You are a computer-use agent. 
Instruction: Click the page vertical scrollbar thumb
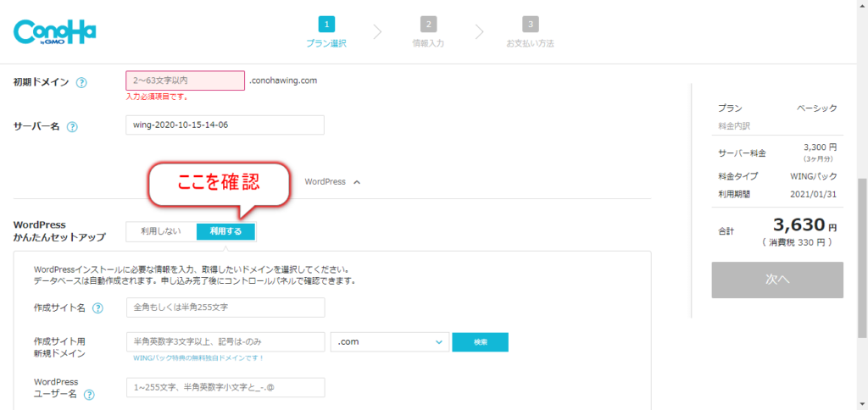click(862, 258)
